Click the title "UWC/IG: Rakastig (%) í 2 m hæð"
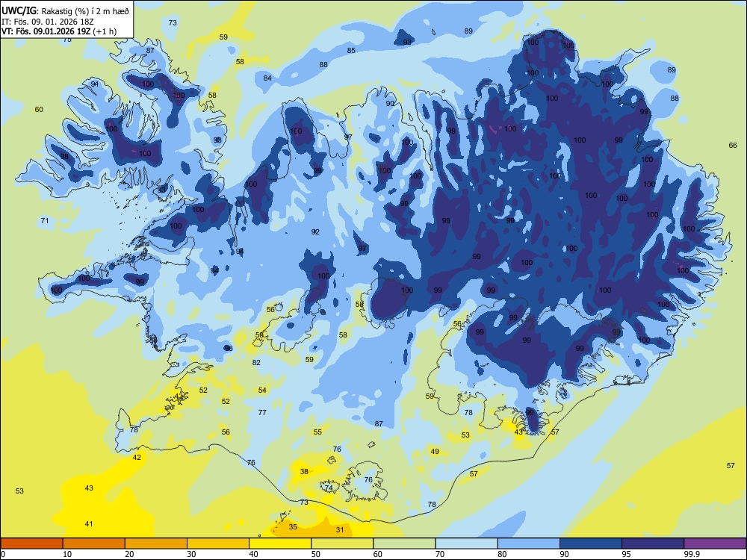747x560 pixels. [63, 10]
